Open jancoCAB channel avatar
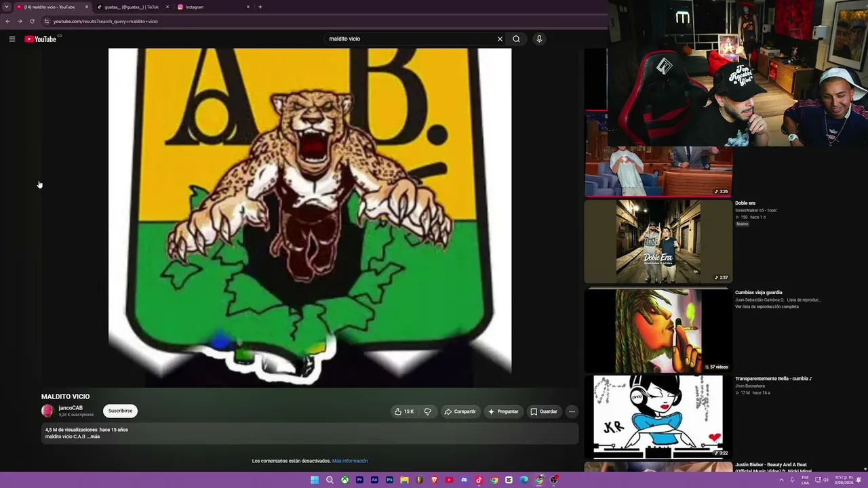868x488 pixels. pos(47,411)
